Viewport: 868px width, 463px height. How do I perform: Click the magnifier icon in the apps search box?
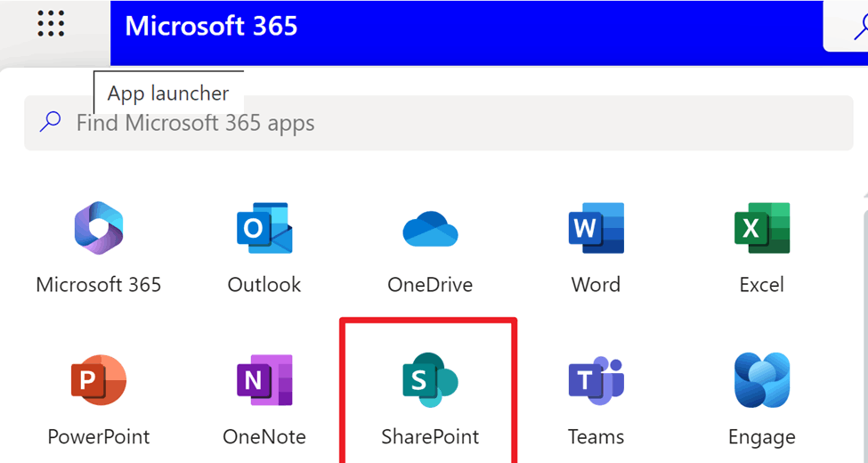(x=51, y=122)
